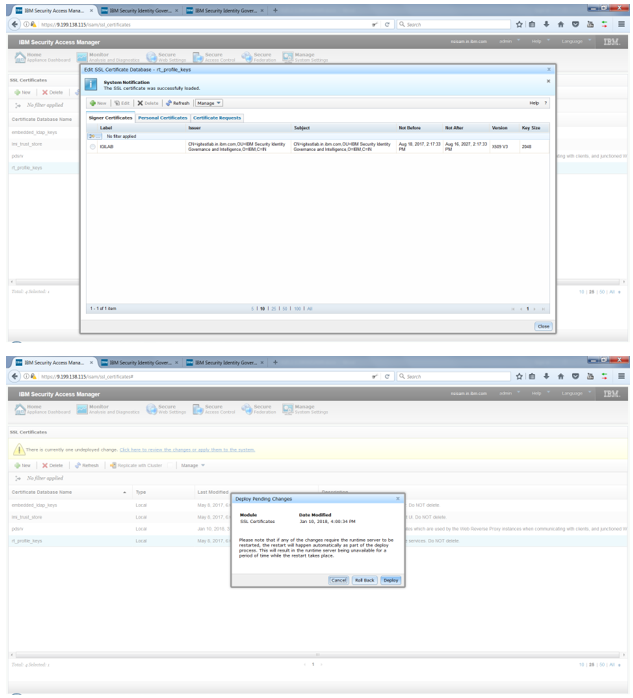Image resolution: width=633 pixels, height=698 pixels.
Task: Switch to the Signer Certificates tab
Action: (x=110, y=118)
